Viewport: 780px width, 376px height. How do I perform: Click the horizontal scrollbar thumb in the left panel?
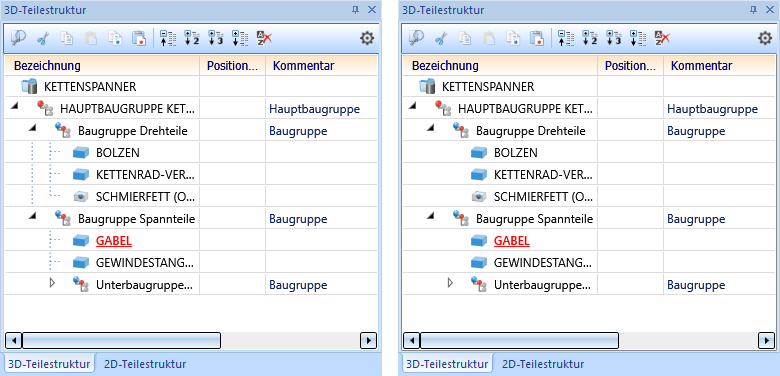click(121, 341)
